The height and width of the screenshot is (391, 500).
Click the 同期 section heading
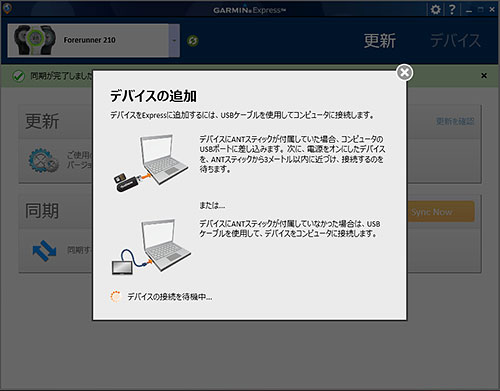pyautogui.click(x=42, y=211)
